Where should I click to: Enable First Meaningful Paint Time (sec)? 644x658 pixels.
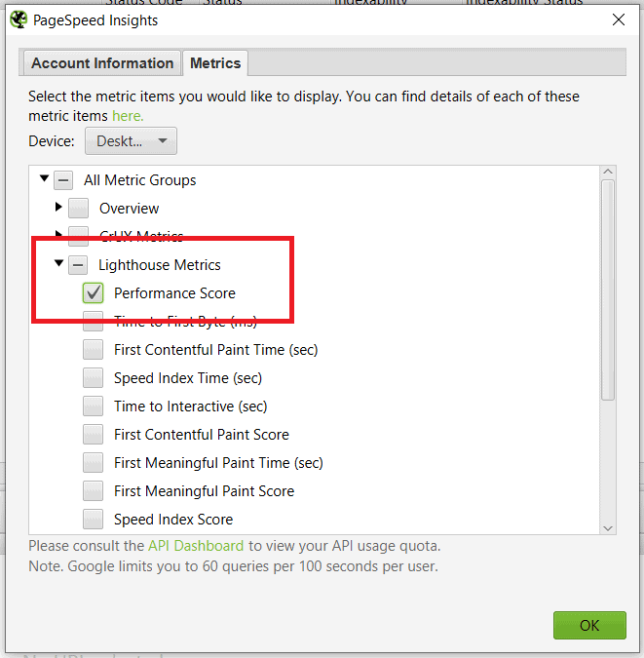[93, 463]
